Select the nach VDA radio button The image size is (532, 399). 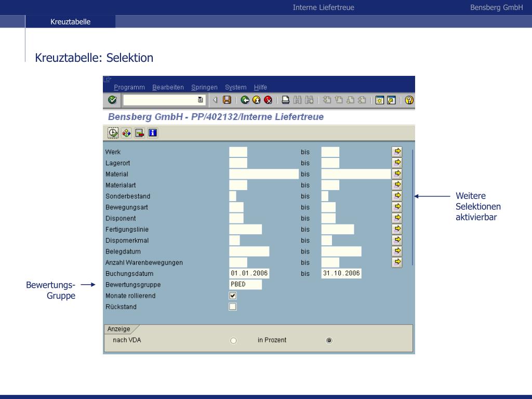[233, 340]
